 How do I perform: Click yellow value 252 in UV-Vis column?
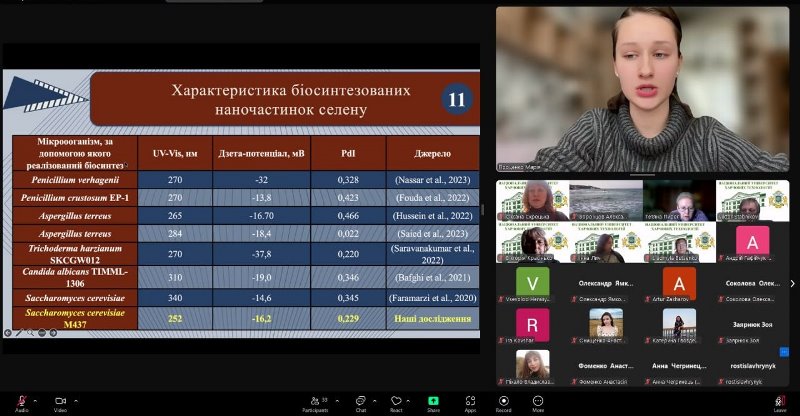(x=175, y=319)
